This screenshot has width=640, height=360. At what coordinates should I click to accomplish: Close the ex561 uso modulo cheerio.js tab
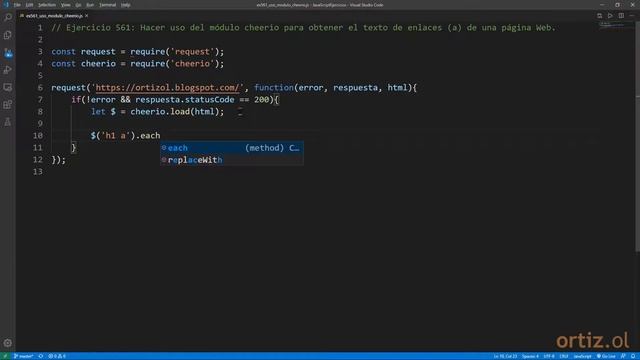click(x=87, y=16)
